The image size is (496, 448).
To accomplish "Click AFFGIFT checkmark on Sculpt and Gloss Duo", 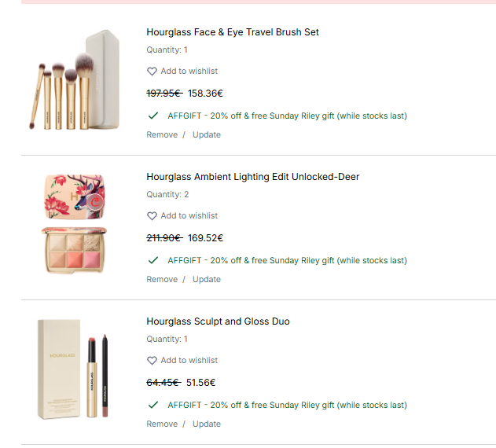I will click(153, 405).
